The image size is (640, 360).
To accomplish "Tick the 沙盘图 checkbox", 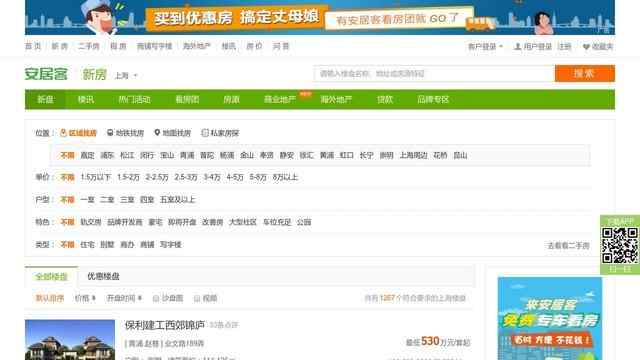I will pyautogui.click(x=156, y=298).
